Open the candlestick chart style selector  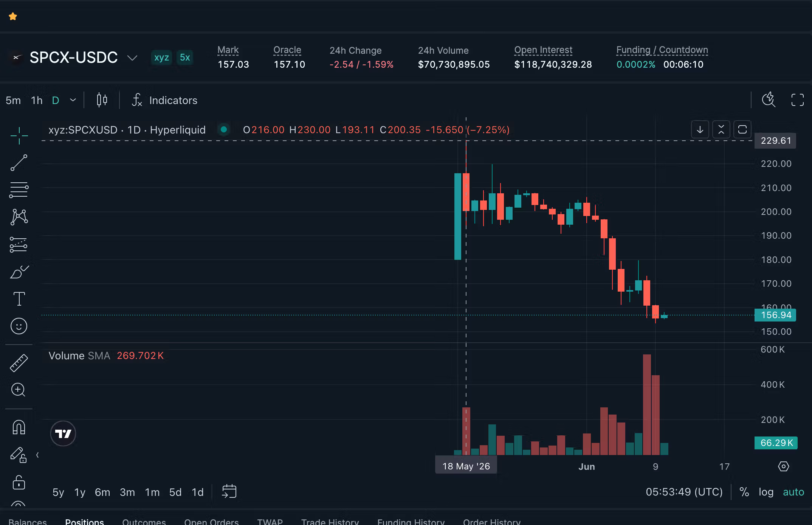(102, 100)
